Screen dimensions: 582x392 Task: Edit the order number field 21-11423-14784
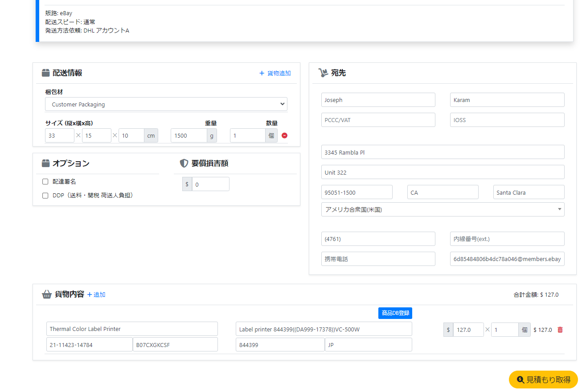(x=89, y=344)
